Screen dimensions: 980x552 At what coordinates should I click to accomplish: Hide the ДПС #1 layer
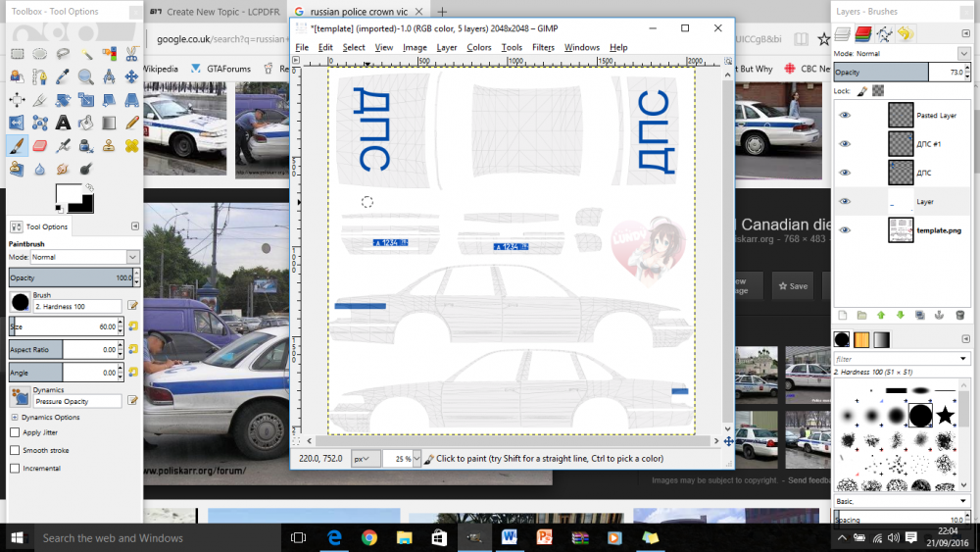click(845, 144)
